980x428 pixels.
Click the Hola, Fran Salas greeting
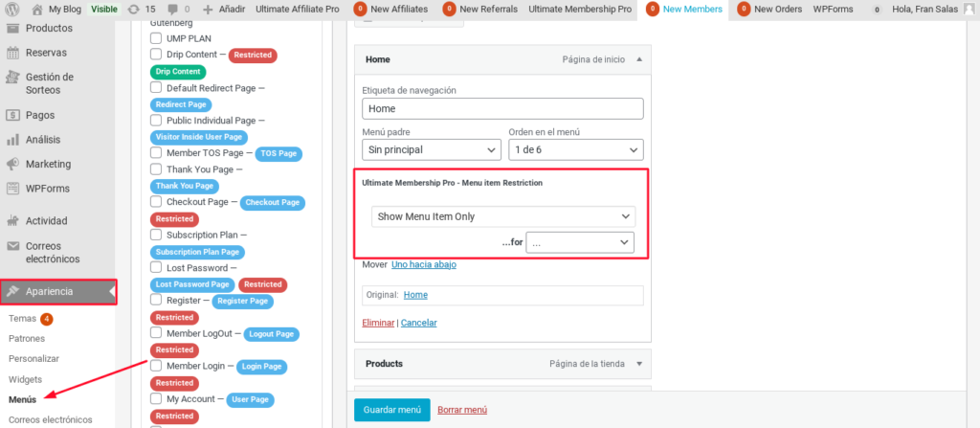[925, 10]
